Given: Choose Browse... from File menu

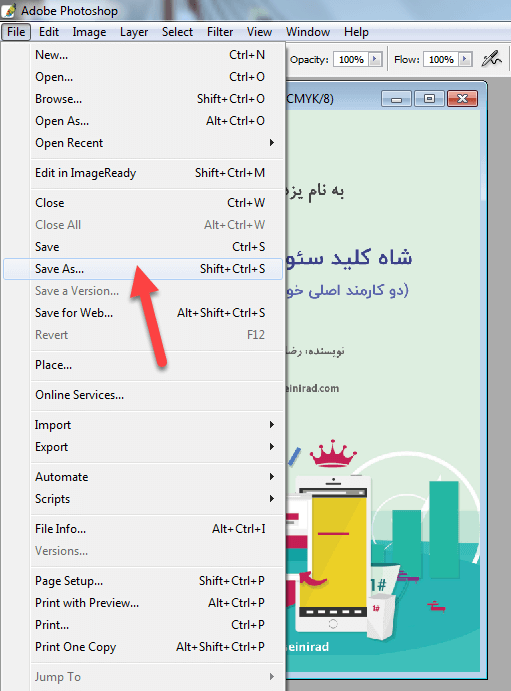Looking at the screenshot, I should pyautogui.click(x=143, y=99).
